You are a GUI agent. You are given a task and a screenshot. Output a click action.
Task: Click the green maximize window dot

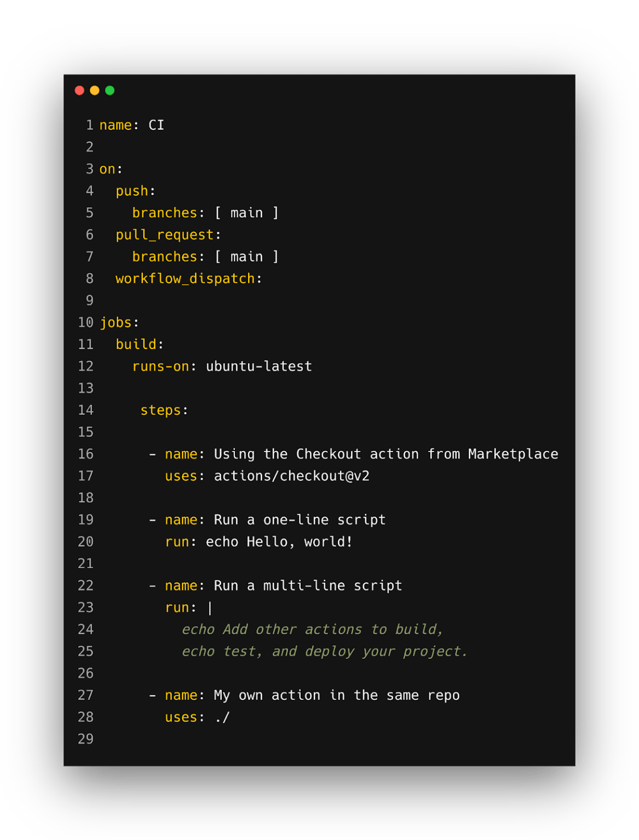point(110,90)
